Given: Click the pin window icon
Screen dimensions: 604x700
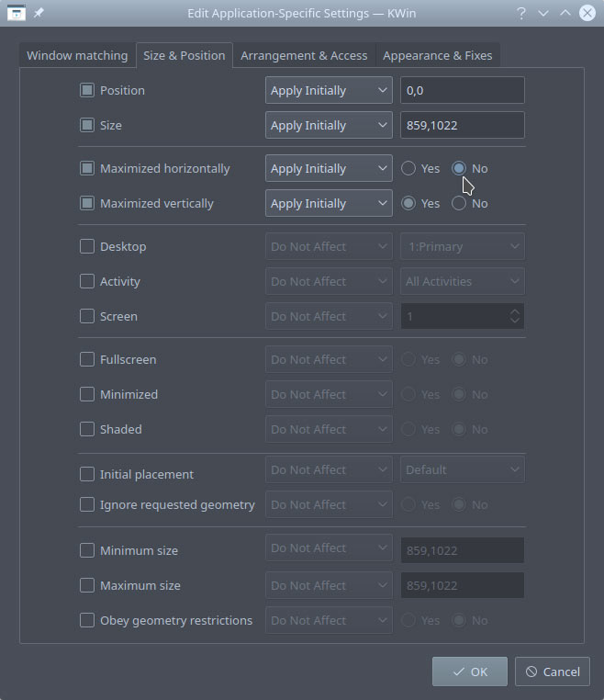Looking at the screenshot, I should click(39, 14).
